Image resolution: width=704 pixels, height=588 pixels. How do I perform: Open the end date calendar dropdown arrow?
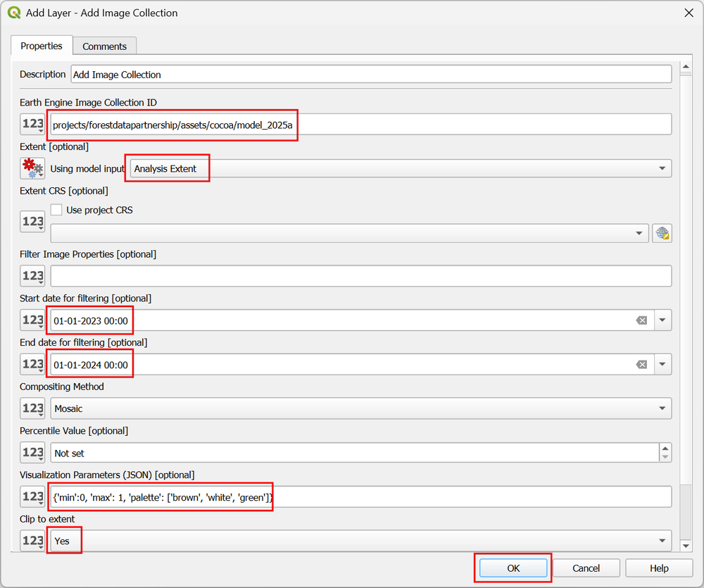pyautogui.click(x=662, y=364)
